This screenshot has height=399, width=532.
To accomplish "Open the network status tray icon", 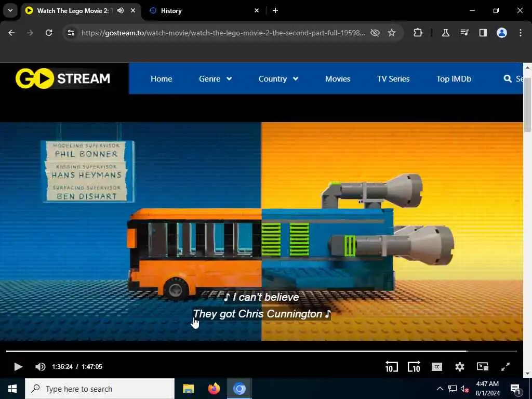I will tap(453, 389).
